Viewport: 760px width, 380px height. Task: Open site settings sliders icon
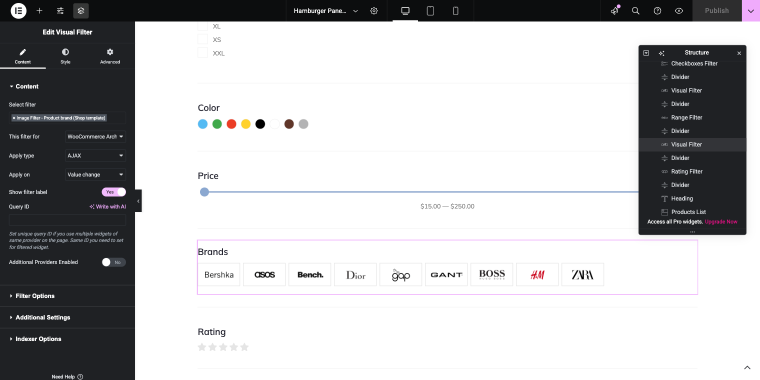[x=60, y=11]
